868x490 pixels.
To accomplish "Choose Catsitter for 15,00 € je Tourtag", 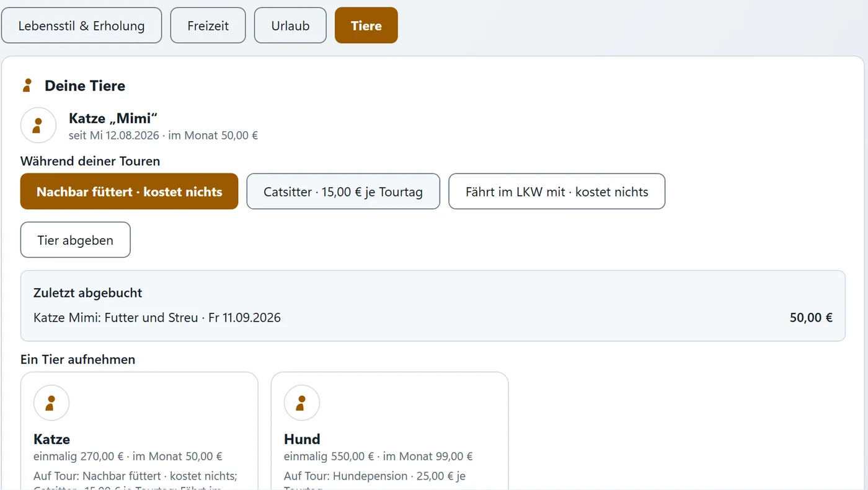I will coord(343,191).
